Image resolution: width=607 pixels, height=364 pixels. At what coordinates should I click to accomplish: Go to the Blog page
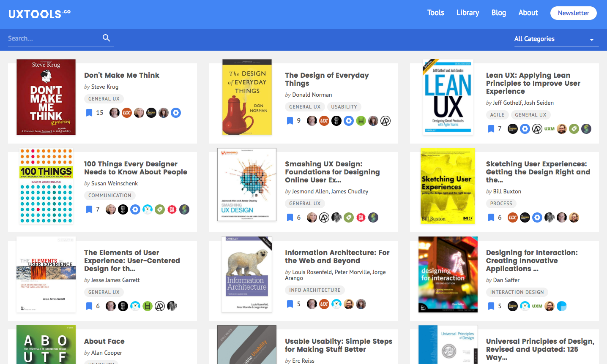click(x=499, y=13)
